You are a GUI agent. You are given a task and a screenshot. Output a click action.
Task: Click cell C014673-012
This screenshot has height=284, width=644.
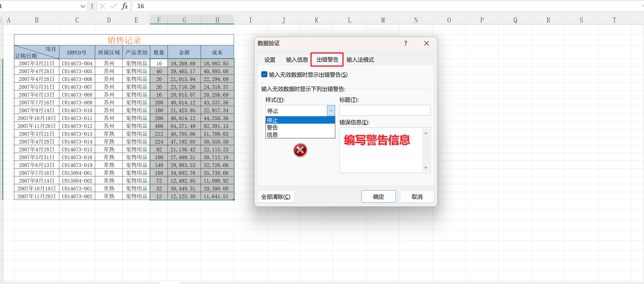pos(77,126)
